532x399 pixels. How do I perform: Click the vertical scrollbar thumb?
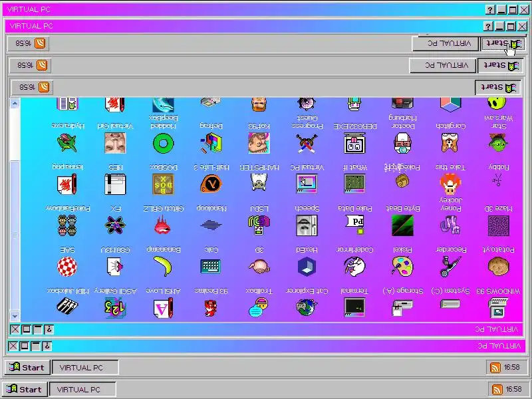[15, 235]
